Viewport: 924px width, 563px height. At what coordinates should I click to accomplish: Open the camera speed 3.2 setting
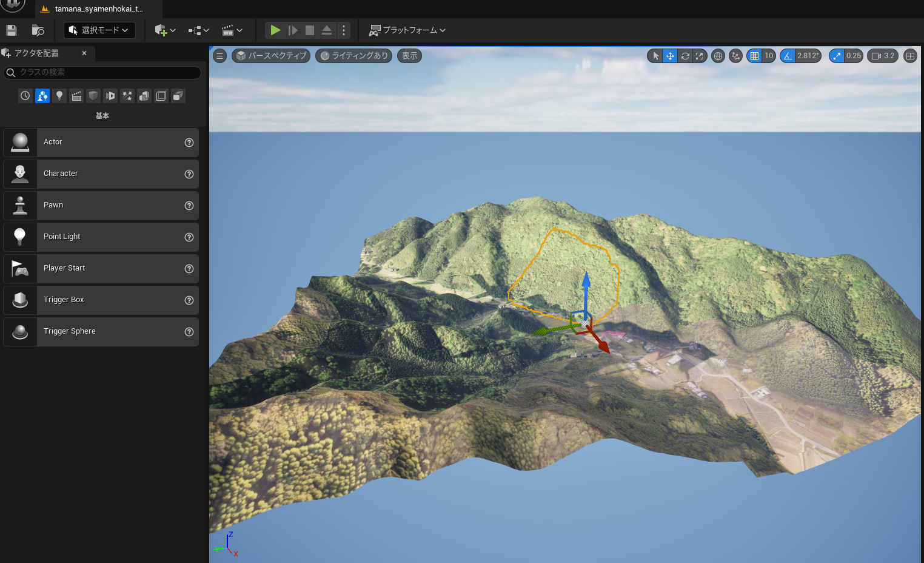[x=883, y=56]
